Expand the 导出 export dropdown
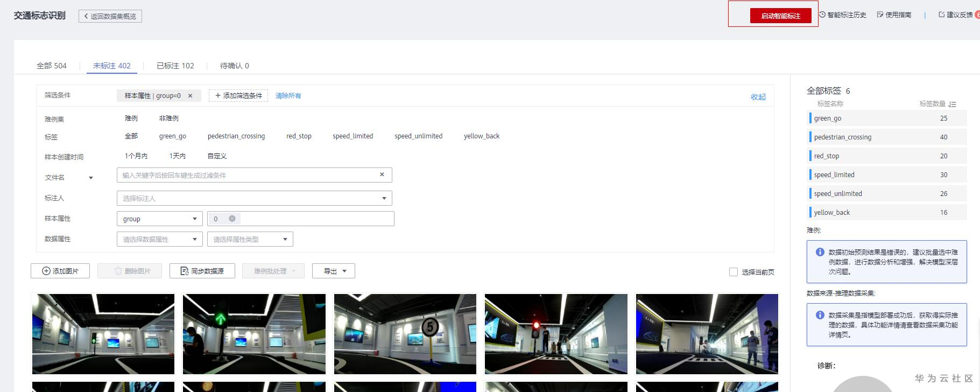This screenshot has height=392, width=980. [x=334, y=271]
